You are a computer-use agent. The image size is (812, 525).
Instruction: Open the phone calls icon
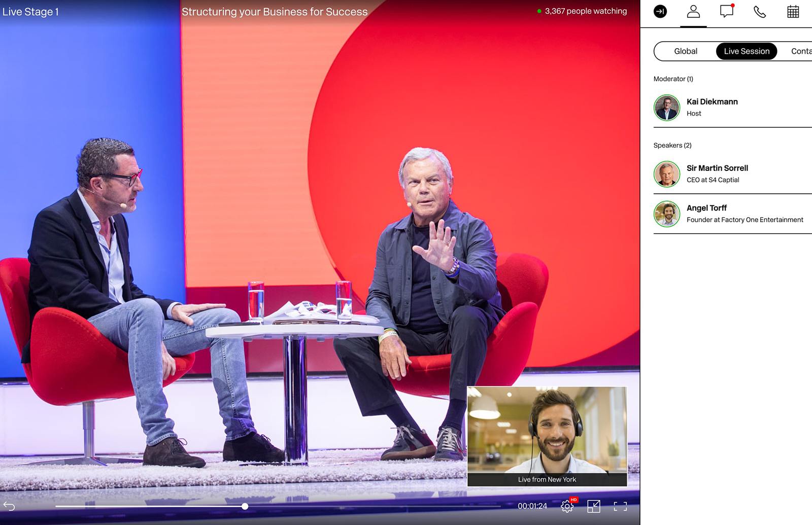click(x=760, y=12)
